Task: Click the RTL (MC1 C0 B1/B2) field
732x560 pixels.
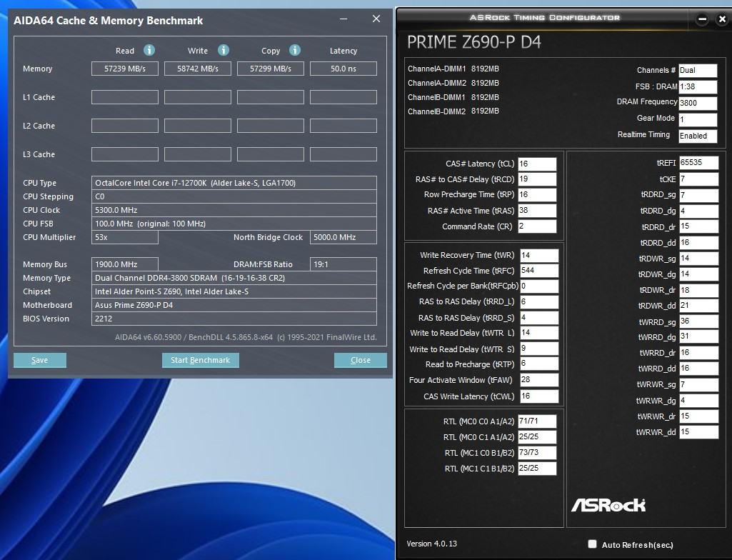Action: point(537,453)
